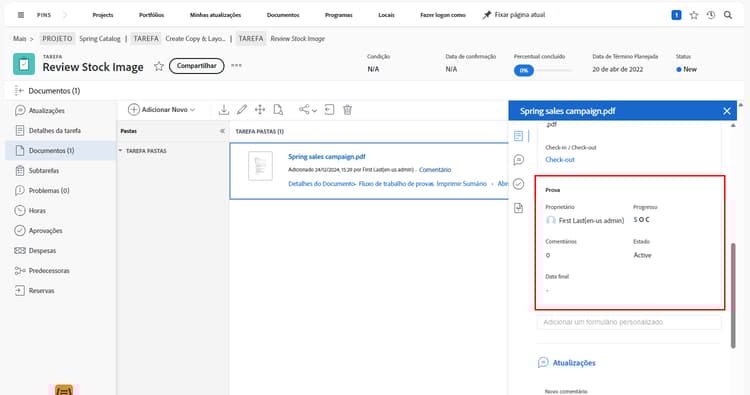Image resolution: width=750 pixels, height=395 pixels.
Task: Open Spring sales campaign.pdf document link
Action: [x=327, y=157]
